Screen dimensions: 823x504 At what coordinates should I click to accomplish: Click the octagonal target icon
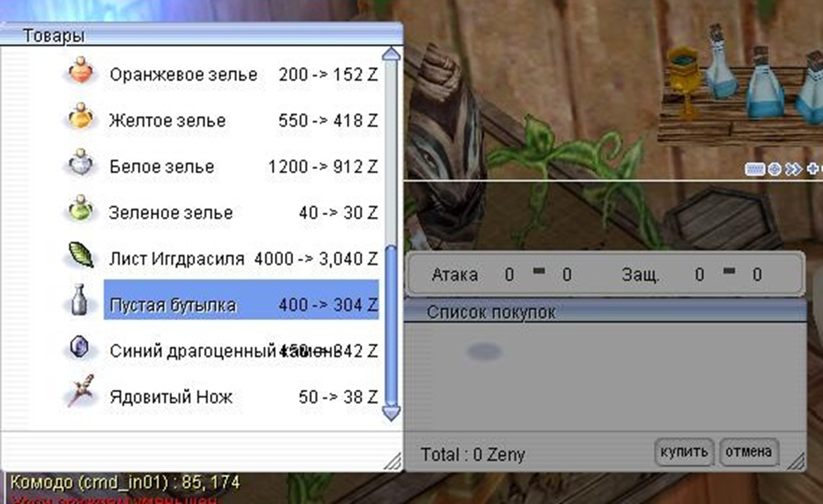[774, 169]
